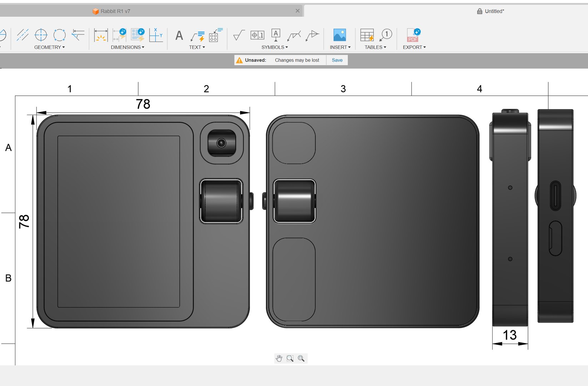Select the Taper and Slope symbol tool
Viewport: 588px width, 386px height.
coord(313,35)
